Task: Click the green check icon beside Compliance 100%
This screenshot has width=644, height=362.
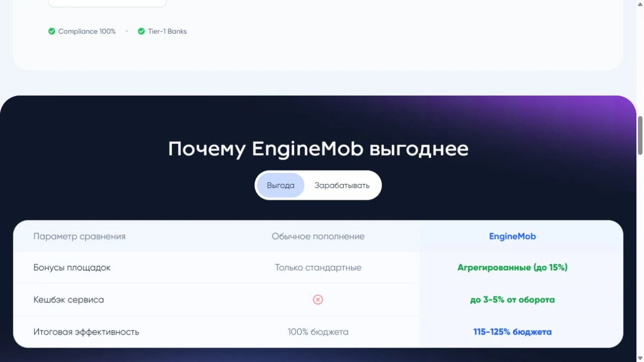Action: pyautogui.click(x=51, y=32)
